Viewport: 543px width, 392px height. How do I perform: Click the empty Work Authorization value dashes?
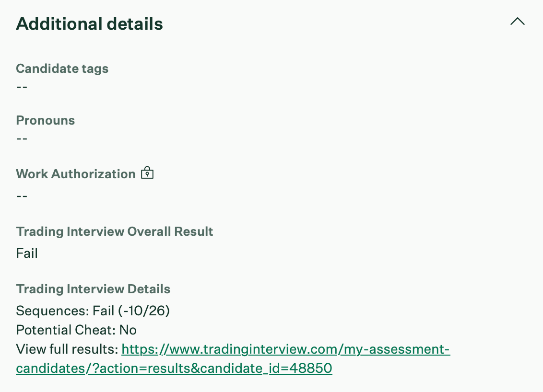(22, 196)
